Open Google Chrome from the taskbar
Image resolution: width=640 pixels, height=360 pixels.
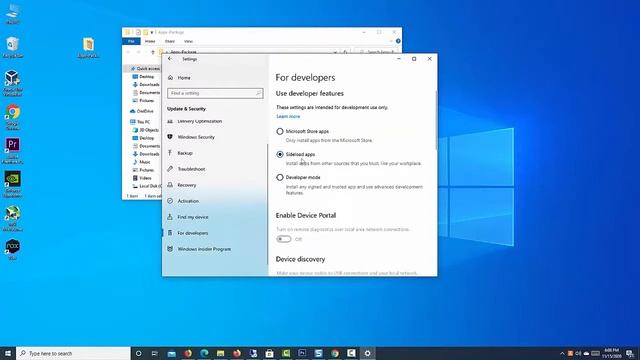335,353
